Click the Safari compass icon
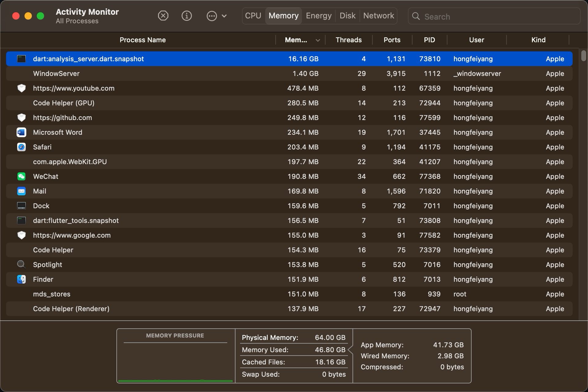 [21, 147]
